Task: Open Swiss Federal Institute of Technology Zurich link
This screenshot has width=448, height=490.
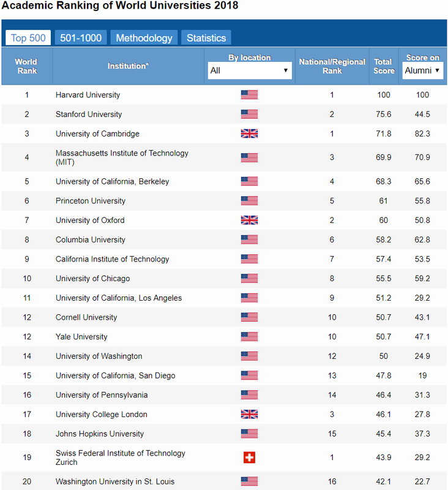Action: coord(121,458)
